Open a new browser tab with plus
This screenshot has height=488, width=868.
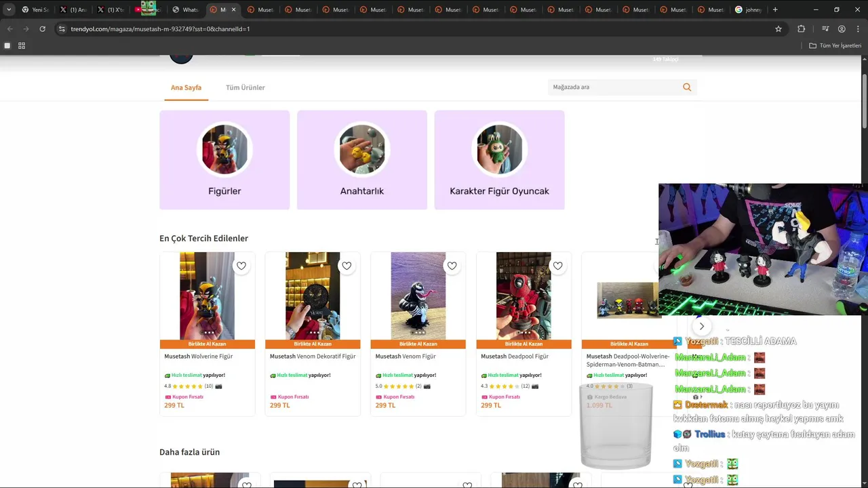coord(775,9)
